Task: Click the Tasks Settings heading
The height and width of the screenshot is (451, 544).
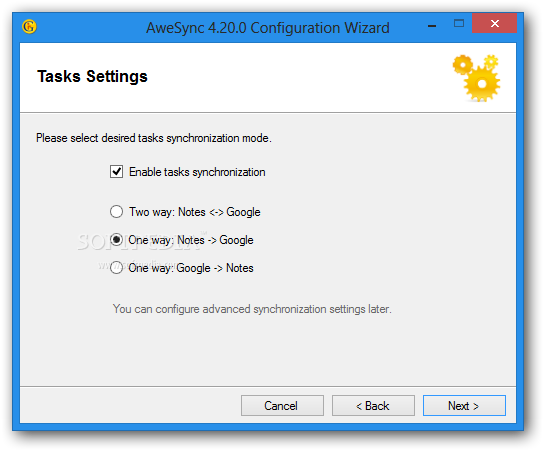Action: point(92,77)
